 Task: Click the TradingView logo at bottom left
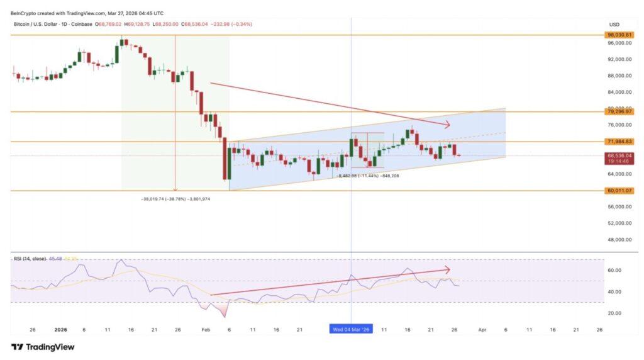43,347
